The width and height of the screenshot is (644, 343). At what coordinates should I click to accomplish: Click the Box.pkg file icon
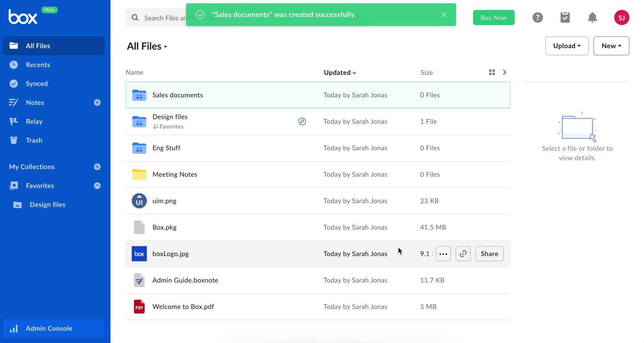[139, 227]
